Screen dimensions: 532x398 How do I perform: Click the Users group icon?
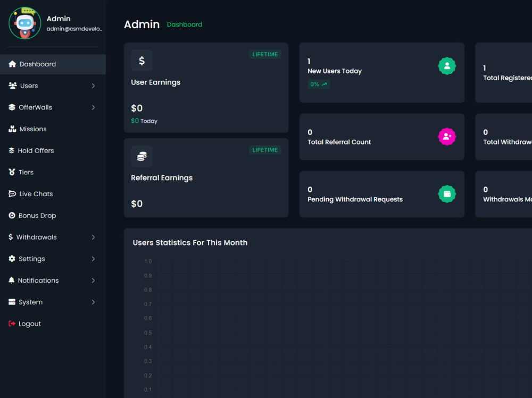click(x=13, y=86)
